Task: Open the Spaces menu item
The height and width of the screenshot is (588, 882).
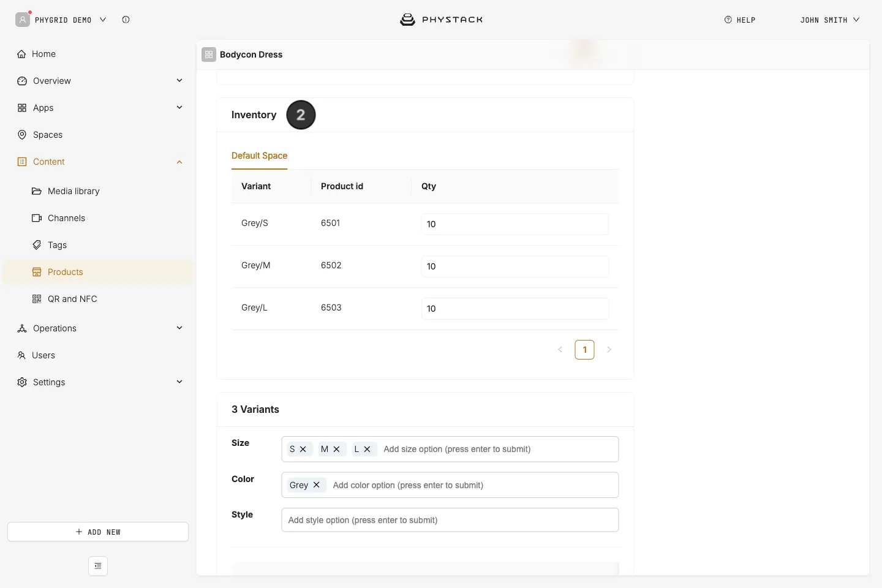Action: (98, 135)
